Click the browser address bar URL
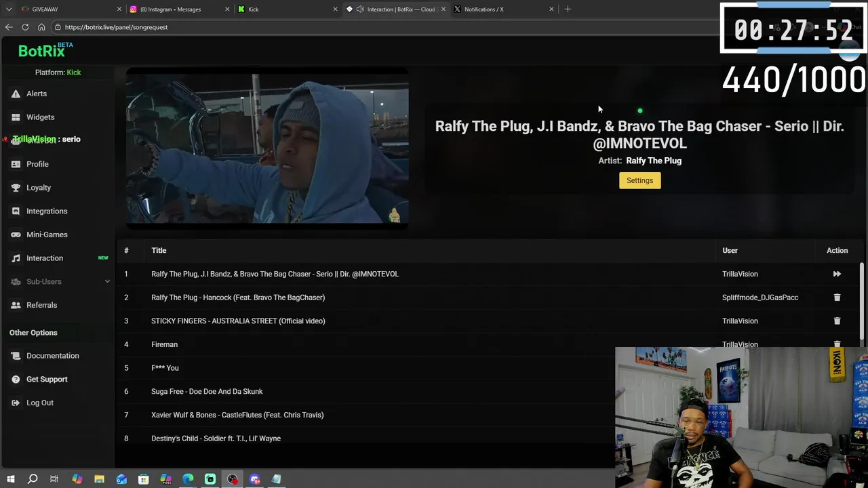The width and height of the screenshot is (868, 488). coord(116,27)
